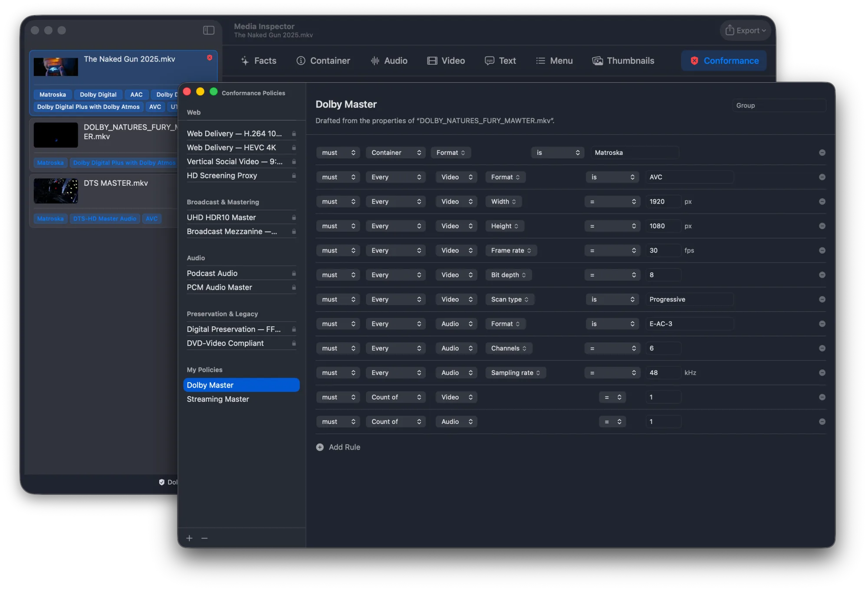The width and height of the screenshot is (868, 591).
Task: Remove the Frame rate rule
Action: coord(822,250)
